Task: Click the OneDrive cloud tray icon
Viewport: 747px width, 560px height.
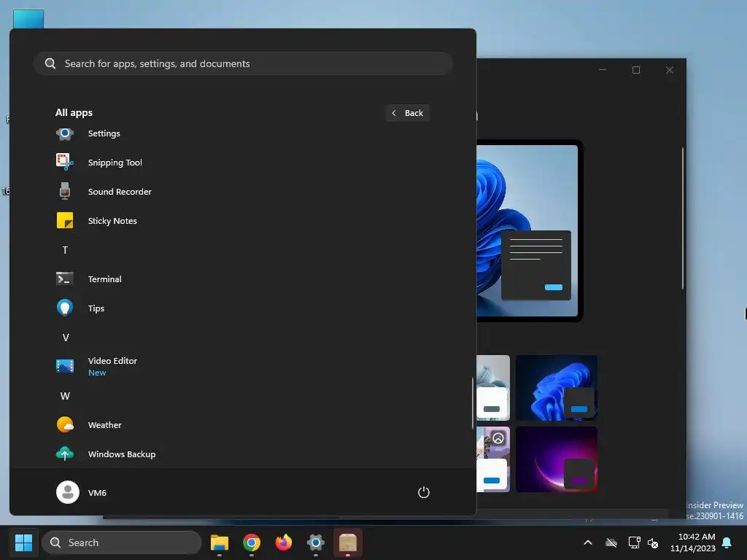Action: (x=611, y=542)
